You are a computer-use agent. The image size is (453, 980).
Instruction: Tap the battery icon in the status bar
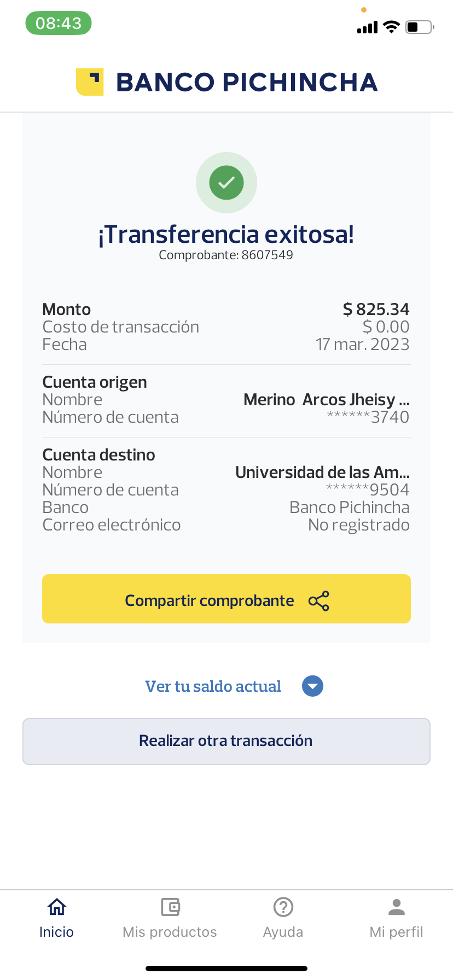pyautogui.click(x=420, y=27)
